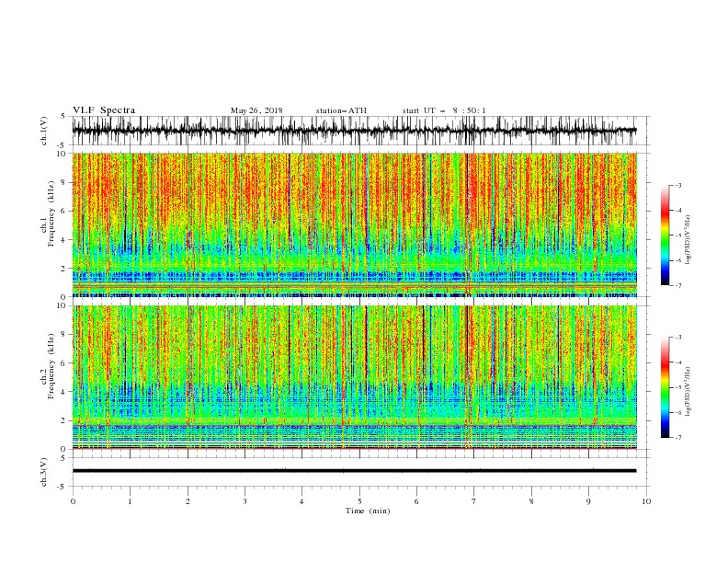Click inside the ch.1 spectrogram panel
This screenshot has height=563, width=728.
[354, 224]
